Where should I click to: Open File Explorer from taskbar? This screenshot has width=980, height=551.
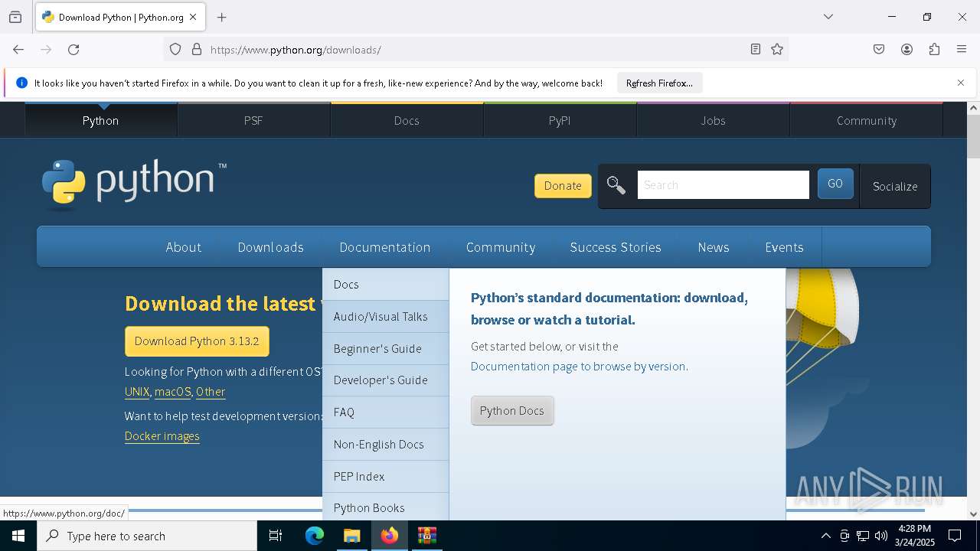[351, 536]
